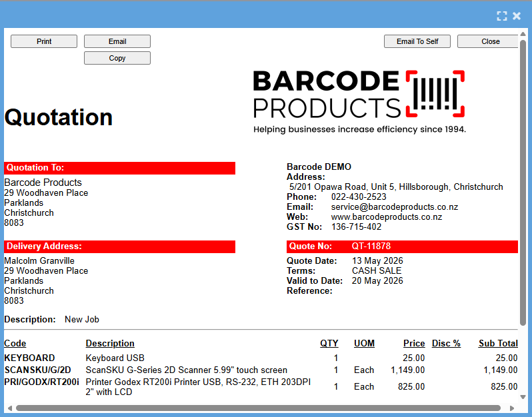
Task: Click the 'New Job' description value
Action: [x=82, y=319]
